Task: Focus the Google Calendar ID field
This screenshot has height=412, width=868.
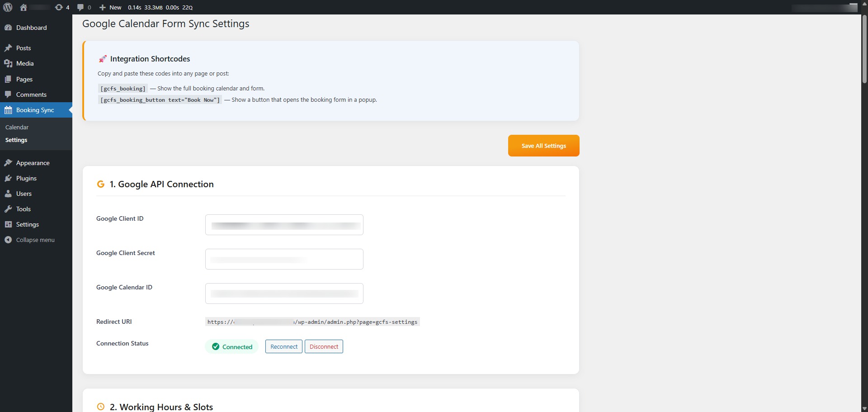Action: [x=284, y=294]
